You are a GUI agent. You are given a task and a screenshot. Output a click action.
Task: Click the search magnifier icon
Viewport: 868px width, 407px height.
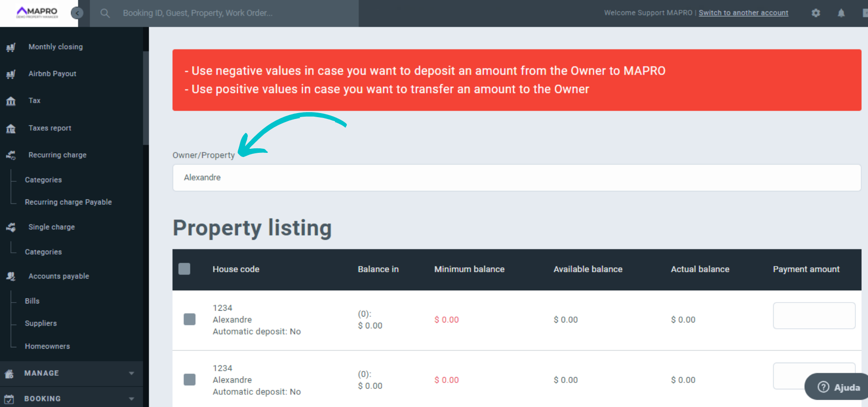click(105, 13)
